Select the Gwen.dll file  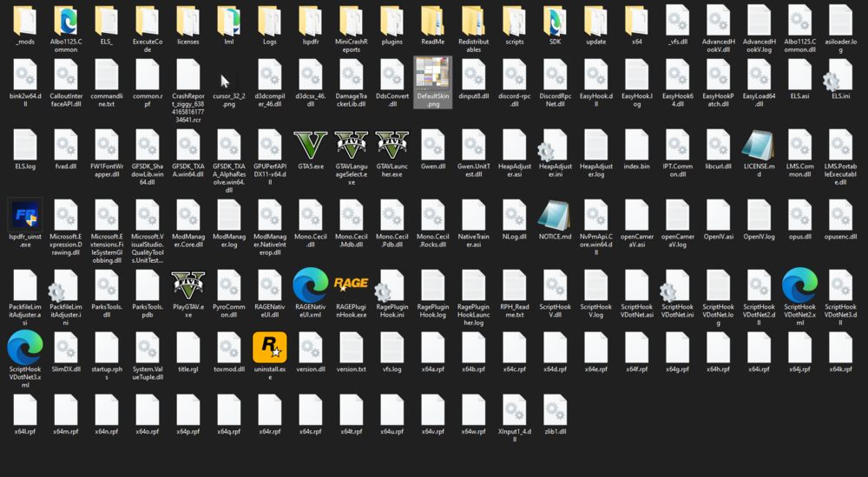[x=432, y=145]
